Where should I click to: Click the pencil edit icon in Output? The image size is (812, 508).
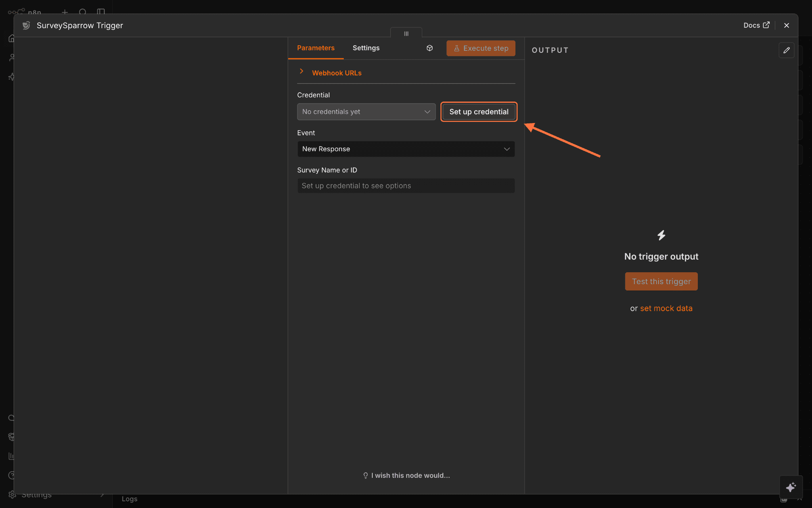point(786,50)
